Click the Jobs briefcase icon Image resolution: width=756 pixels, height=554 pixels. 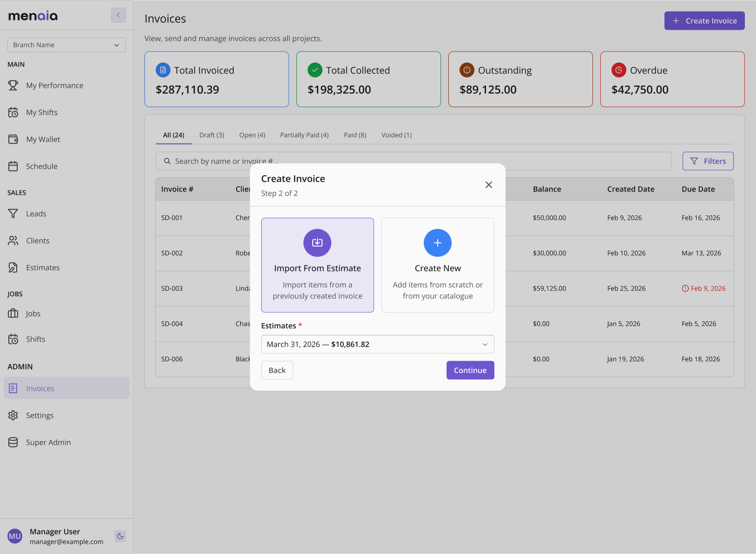pos(13,313)
